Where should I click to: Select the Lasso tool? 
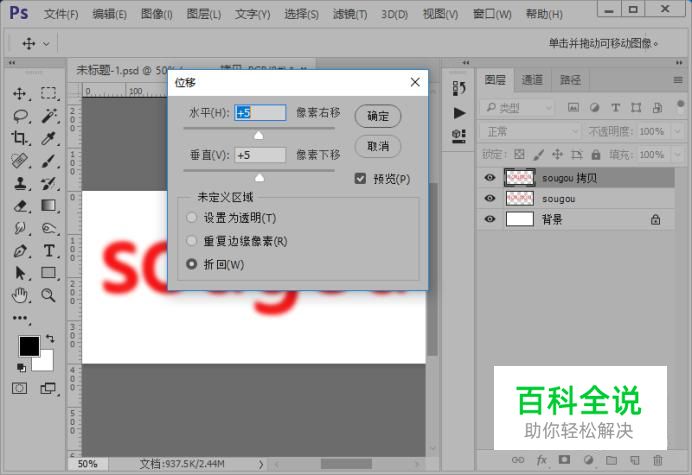click(20, 116)
